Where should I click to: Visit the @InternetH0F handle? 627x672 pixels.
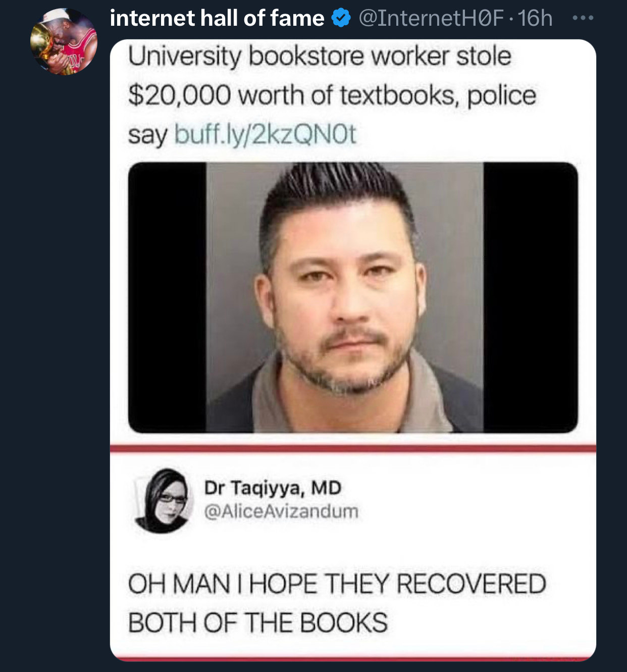(431, 18)
